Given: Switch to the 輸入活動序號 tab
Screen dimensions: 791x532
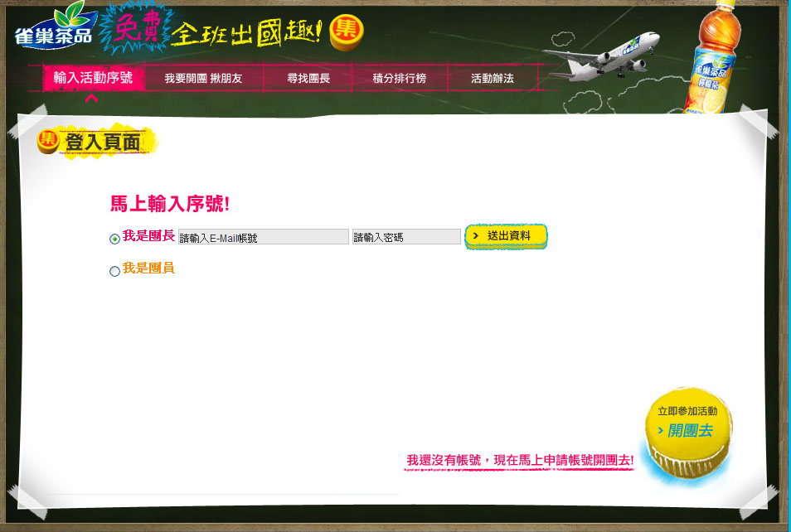Looking at the screenshot, I should pyautogui.click(x=93, y=78).
